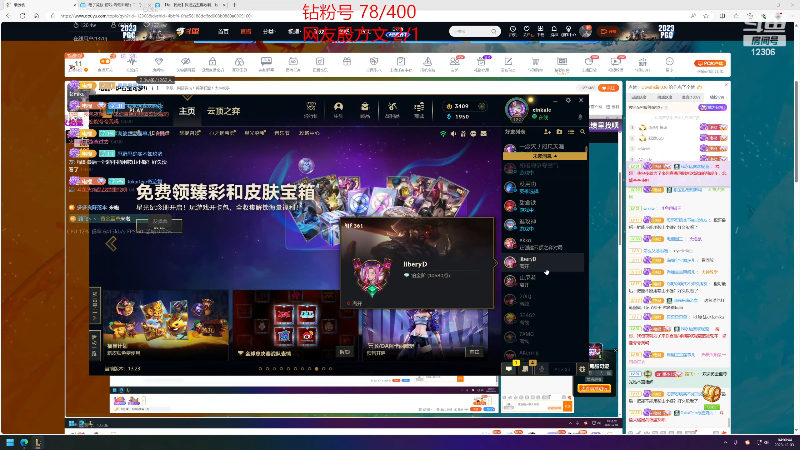The image size is (800, 450).
Task: Select friend libaryD in the friends list
Action: (x=543, y=262)
